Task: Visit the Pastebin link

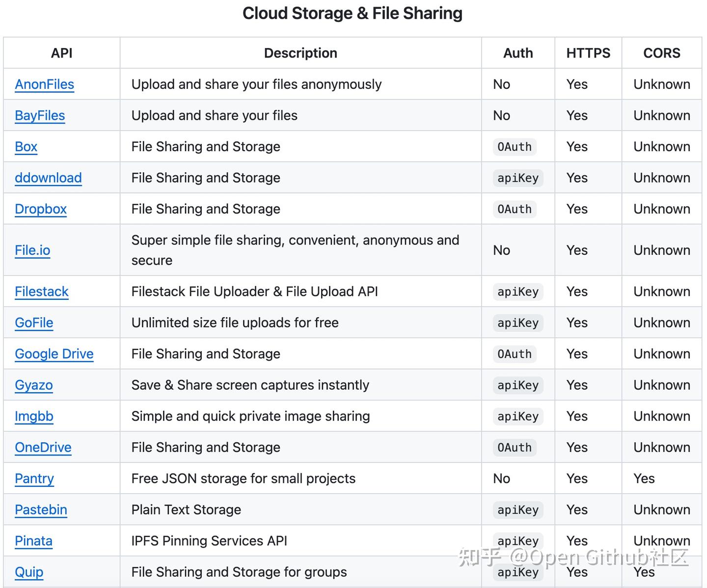Action: (x=41, y=510)
